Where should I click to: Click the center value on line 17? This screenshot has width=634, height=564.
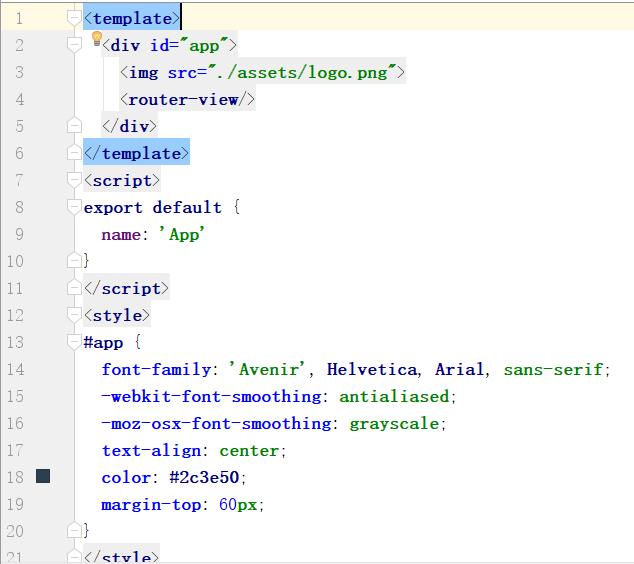[249, 451]
